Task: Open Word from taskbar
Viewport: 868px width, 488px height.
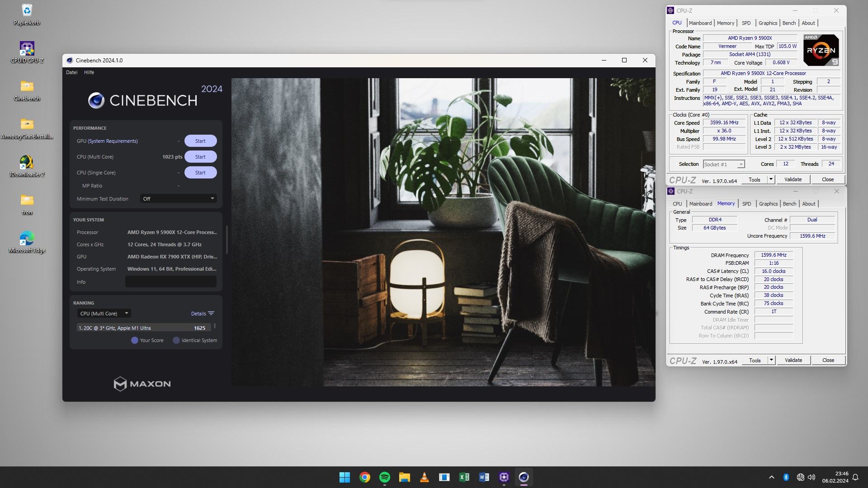Action: (x=484, y=477)
